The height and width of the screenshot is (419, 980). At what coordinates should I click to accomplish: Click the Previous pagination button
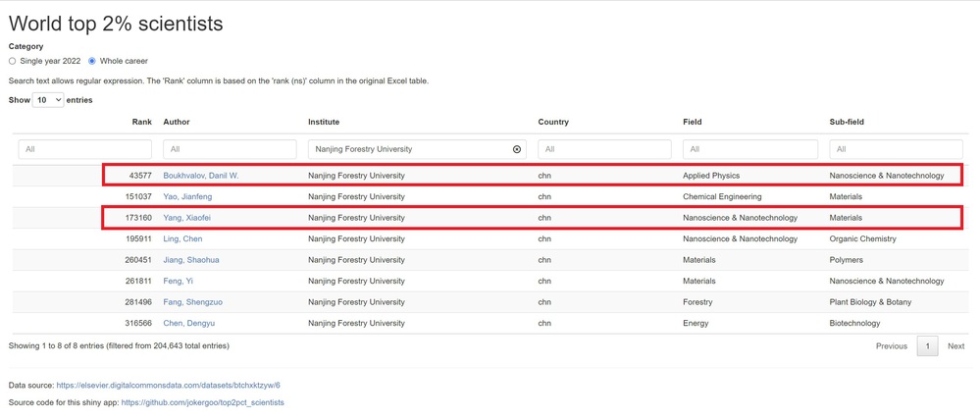[891, 345]
